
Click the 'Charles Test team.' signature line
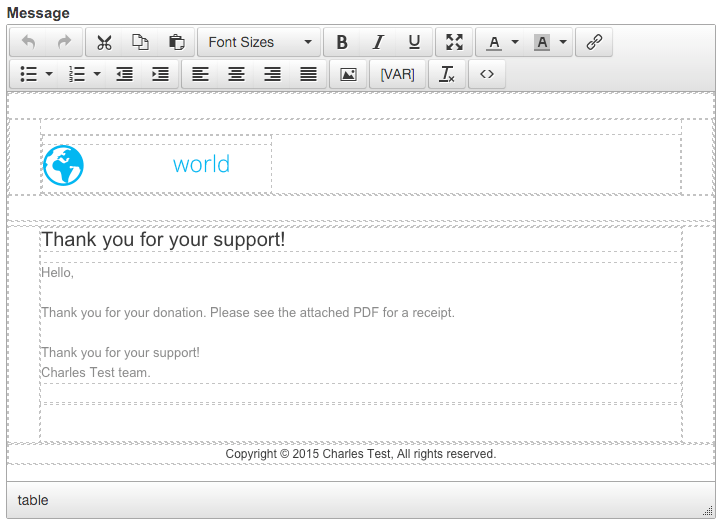coord(96,373)
